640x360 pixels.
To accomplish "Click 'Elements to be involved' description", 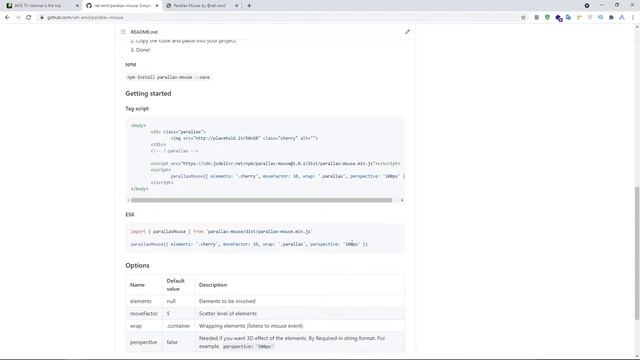I will tap(227, 301).
